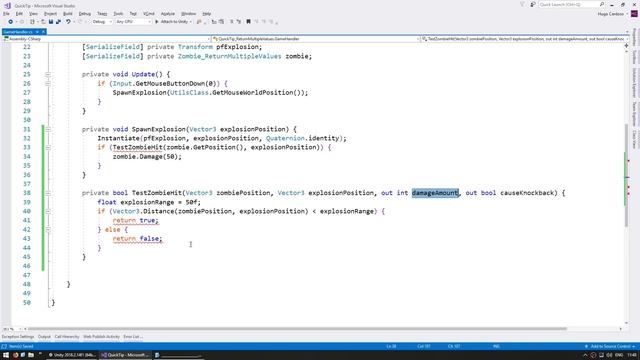This screenshot has width=640, height=360.
Task: Open the Call Hierarchy bottom tab
Action: [67, 337]
